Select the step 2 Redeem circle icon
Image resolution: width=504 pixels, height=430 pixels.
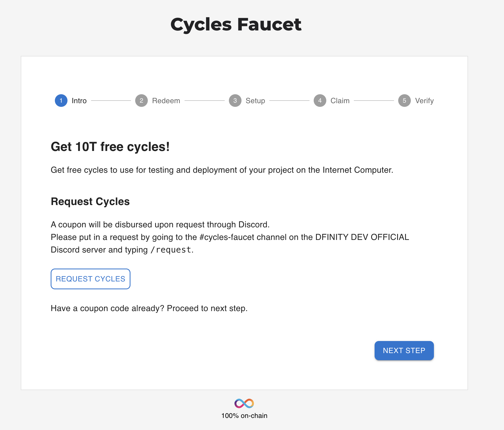[141, 101]
